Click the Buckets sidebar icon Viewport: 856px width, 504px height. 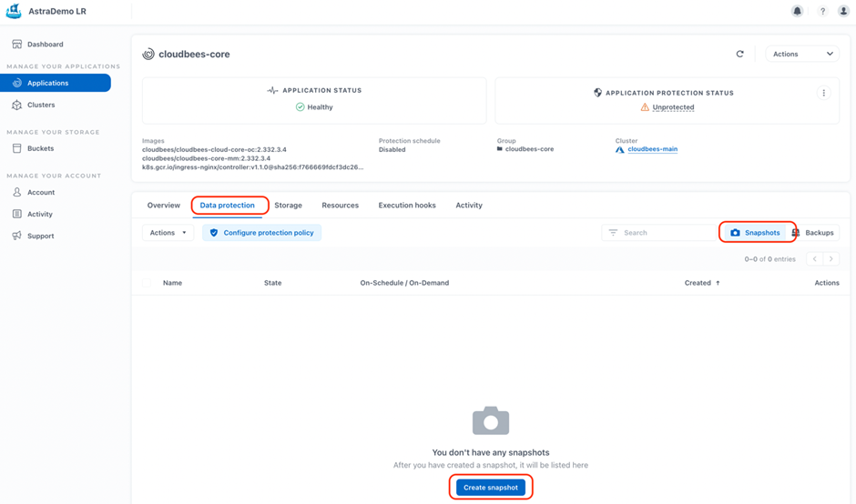[x=17, y=148]
